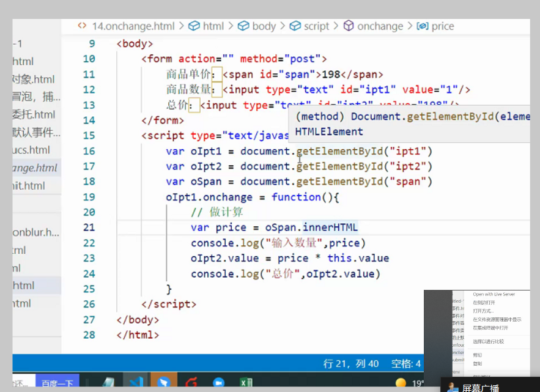The height and width of the screenshot is (392, 540).
Task: Open 14.onchange.html breadcrumb dropdown
Action: tap(133, 26)
